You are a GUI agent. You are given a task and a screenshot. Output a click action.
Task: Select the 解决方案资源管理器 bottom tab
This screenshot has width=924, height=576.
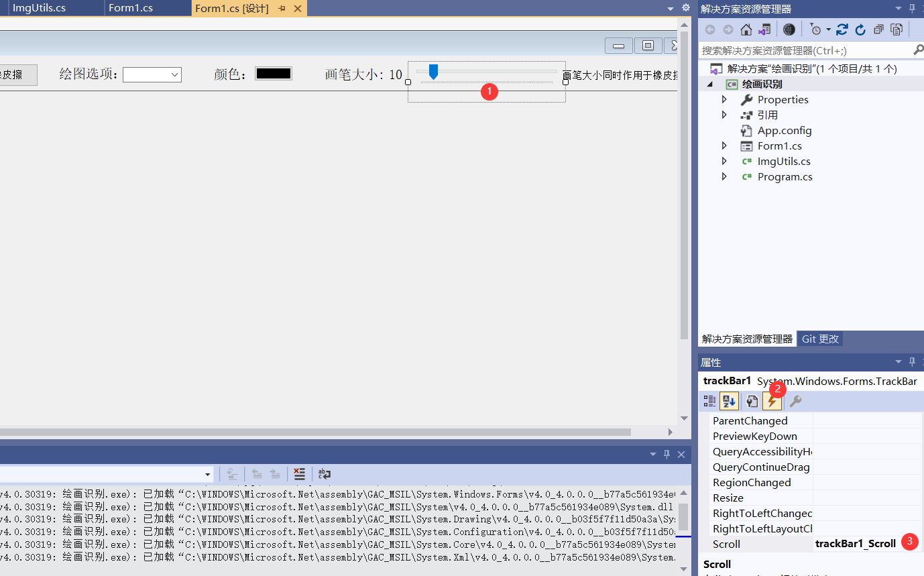747,339
